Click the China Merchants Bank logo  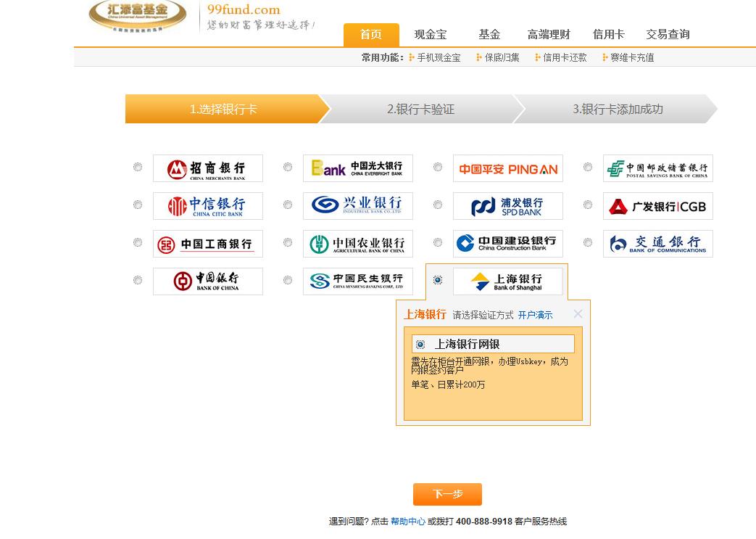[x=207, y=168]
